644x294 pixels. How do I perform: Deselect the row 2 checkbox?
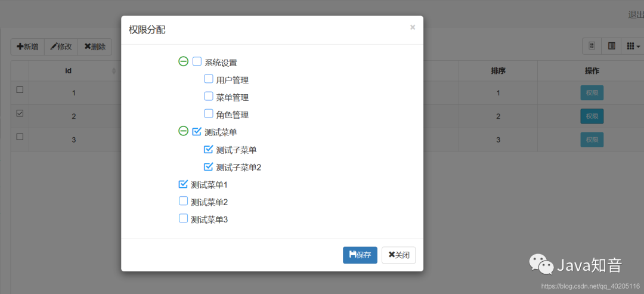pyautogui.click(x=20, y=114)
